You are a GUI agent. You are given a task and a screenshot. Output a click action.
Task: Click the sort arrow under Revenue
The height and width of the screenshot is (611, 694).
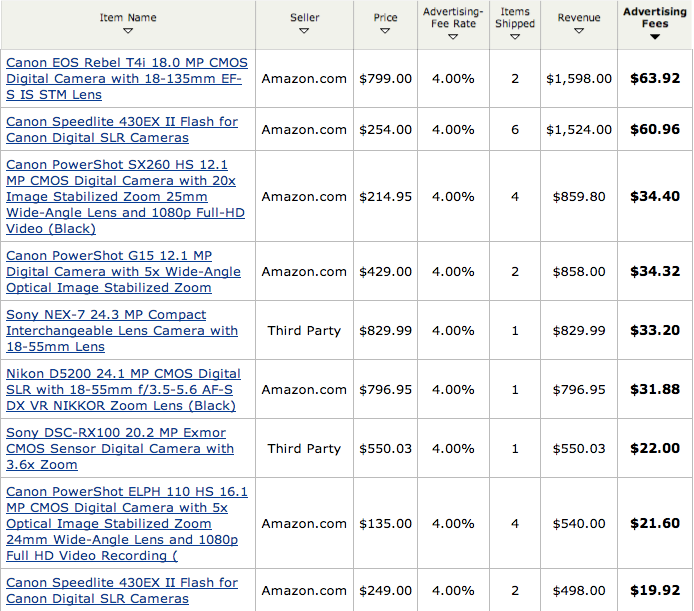click(579, 32)
